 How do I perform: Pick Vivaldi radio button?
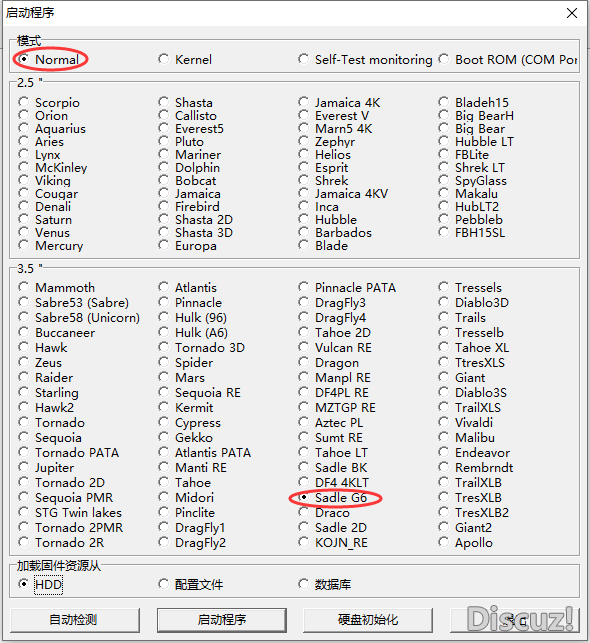[x=443, y=422]
